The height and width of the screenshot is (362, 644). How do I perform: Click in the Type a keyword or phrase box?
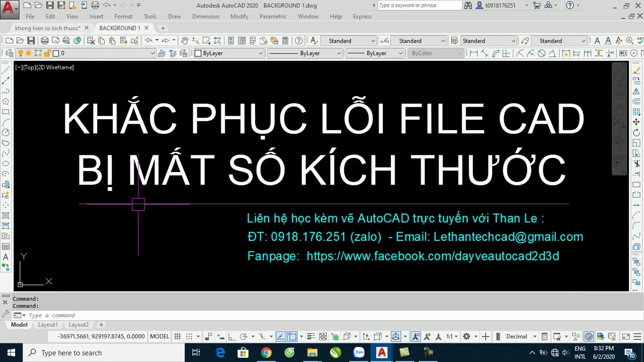420,6
